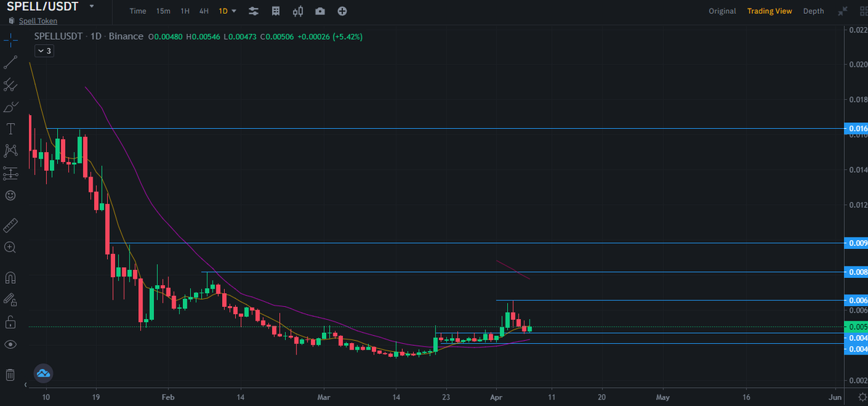Open chart scale settings gear icon
The height and width of the screenshot is (406, 868).
861,398
